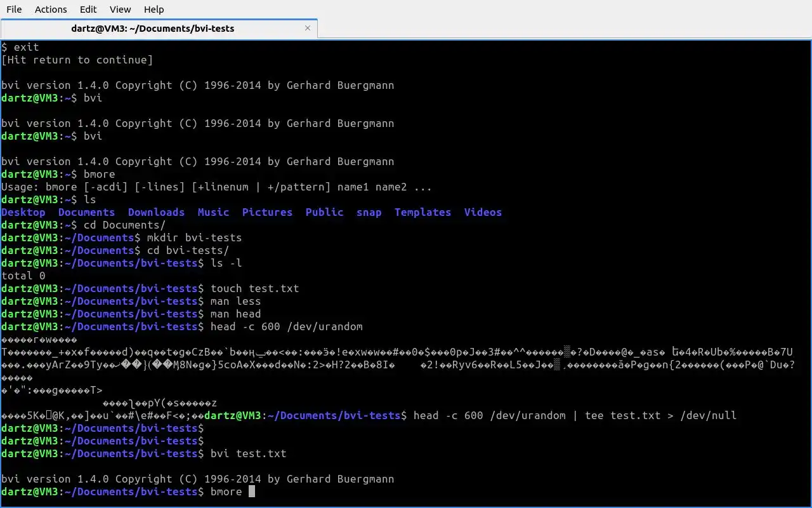This screenshot has height=508, width=812.
Task: Click the 'bvi test.txt' command
Action: (249, 453)
